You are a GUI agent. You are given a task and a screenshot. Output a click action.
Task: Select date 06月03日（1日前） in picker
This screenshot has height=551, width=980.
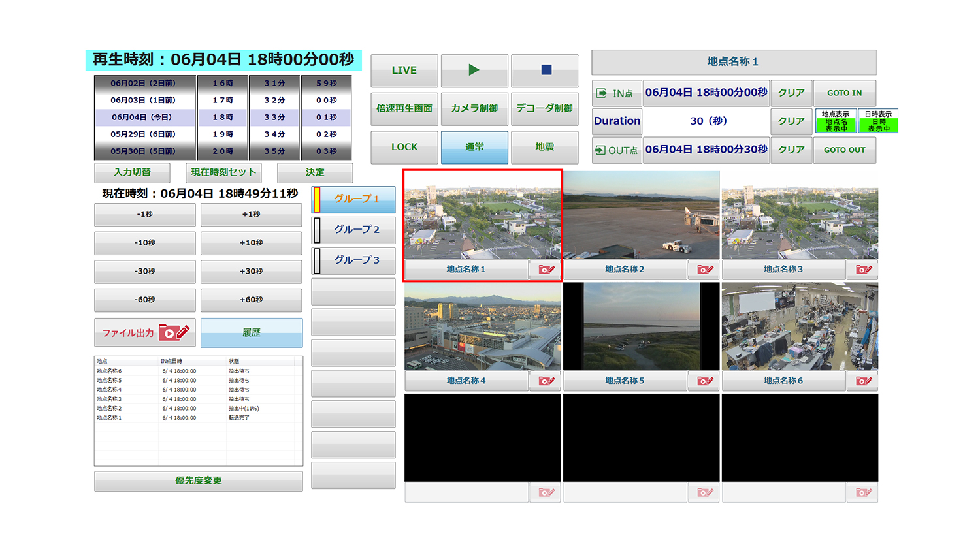[144, 101]
